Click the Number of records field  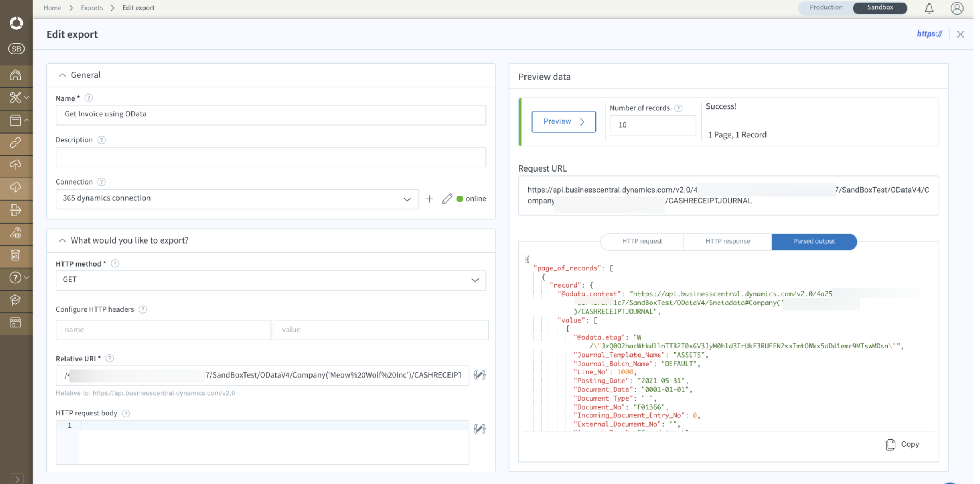tap(652, 125)
